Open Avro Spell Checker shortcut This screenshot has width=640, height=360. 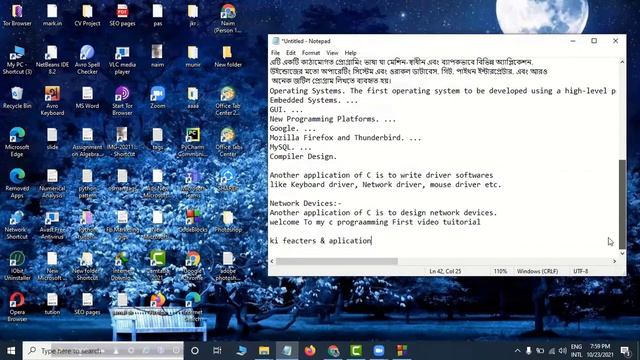[87, 60]
